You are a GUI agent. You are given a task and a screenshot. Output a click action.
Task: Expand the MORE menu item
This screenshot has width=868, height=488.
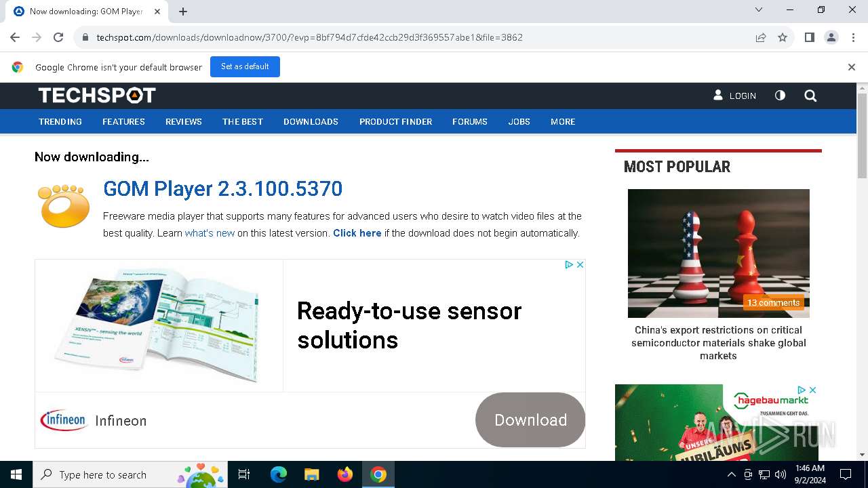563,122
